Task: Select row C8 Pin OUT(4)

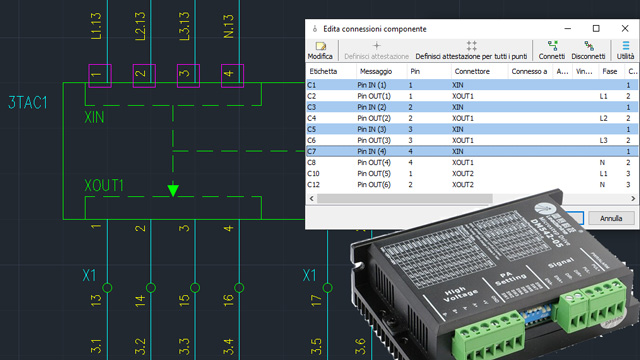Action: pos(472,162)
